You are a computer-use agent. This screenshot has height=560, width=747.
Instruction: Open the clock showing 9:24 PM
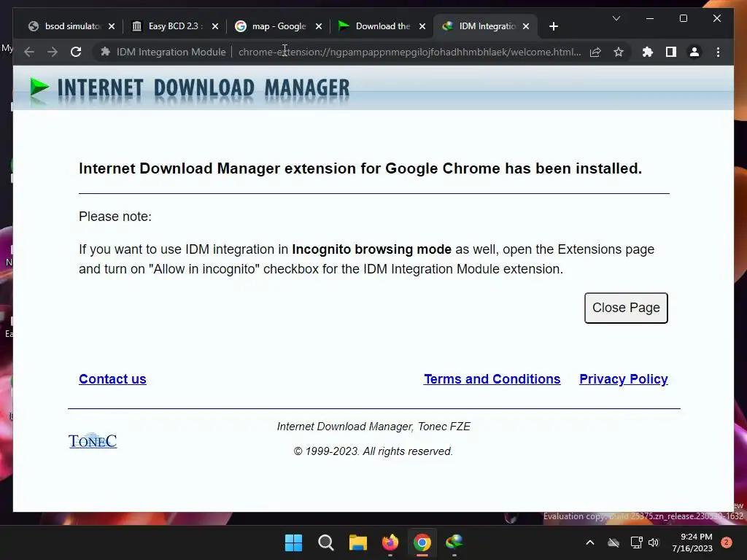692,542
